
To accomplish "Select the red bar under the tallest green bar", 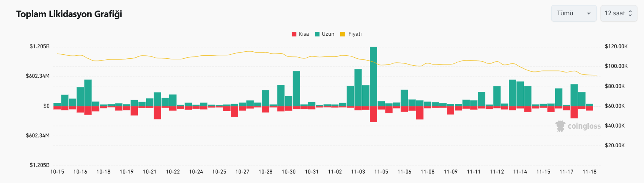I will 373,114.
